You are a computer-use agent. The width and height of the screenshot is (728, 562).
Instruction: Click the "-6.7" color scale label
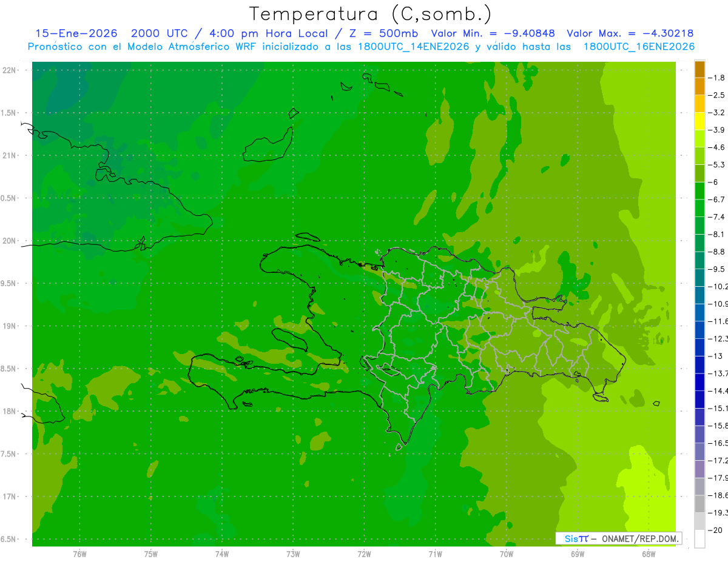[716, 199]
